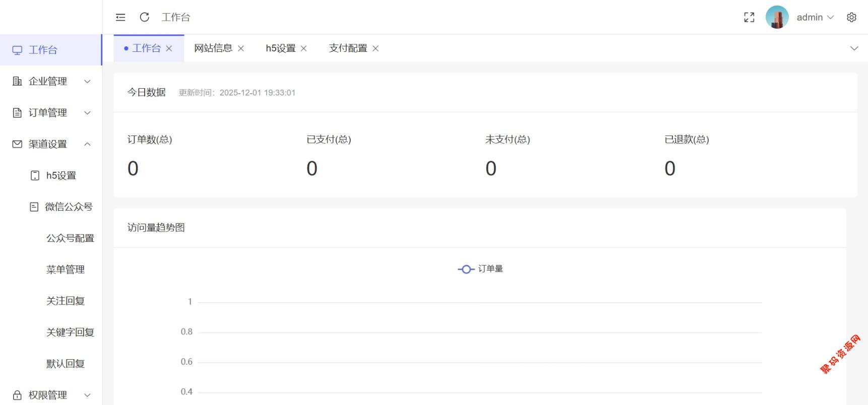The height and width of the screenshot is (405, 868).
Task: Close the 工作台 tab
Action: [169, 48]
